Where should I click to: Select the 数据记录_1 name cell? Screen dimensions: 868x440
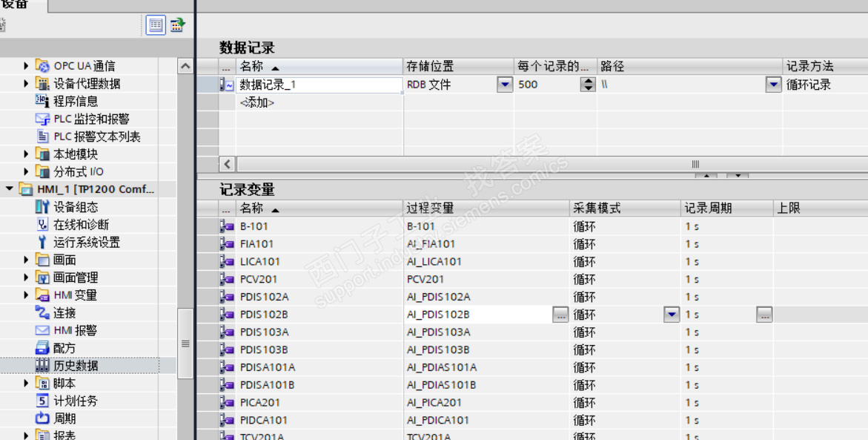(x=319, y=85)
